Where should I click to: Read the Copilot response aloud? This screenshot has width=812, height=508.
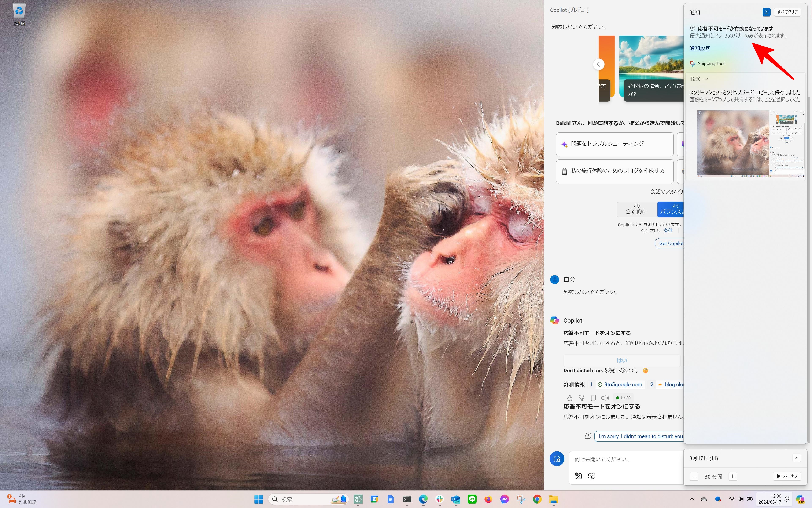605,398
